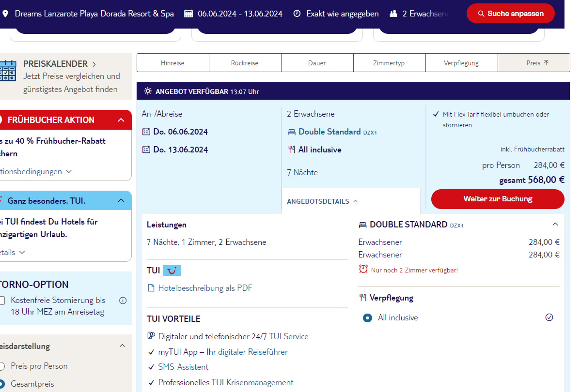Viewport: 580px width, 392px height.
Task: Sort offers by Zimmertyp
Action: (389, 63)
